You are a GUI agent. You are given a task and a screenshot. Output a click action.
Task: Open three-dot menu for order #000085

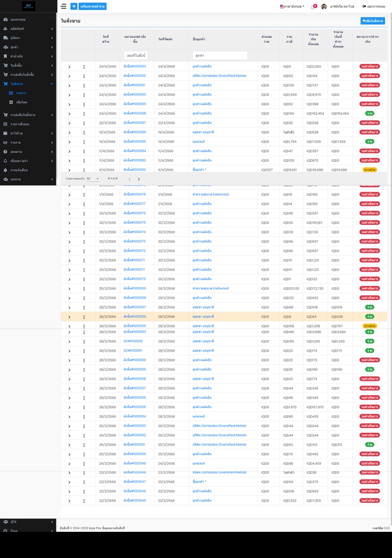tap(84, 142)
